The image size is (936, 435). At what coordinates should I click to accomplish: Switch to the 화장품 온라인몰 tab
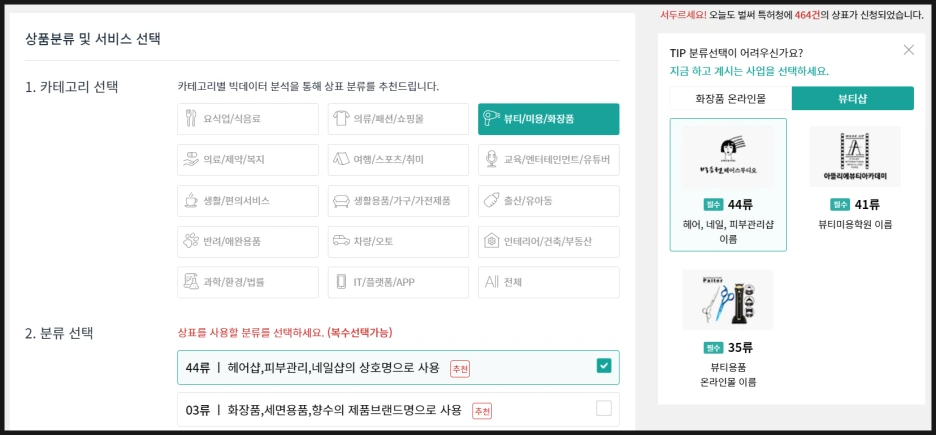[731, 99]
